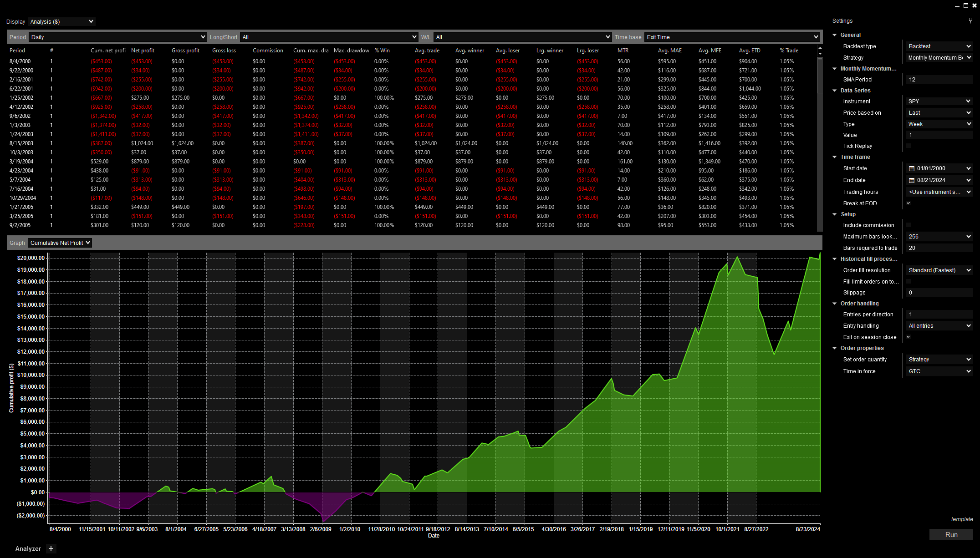Sort by the Commission column header
The height and width of the screenshot is (558, 980).
point(268,51)
